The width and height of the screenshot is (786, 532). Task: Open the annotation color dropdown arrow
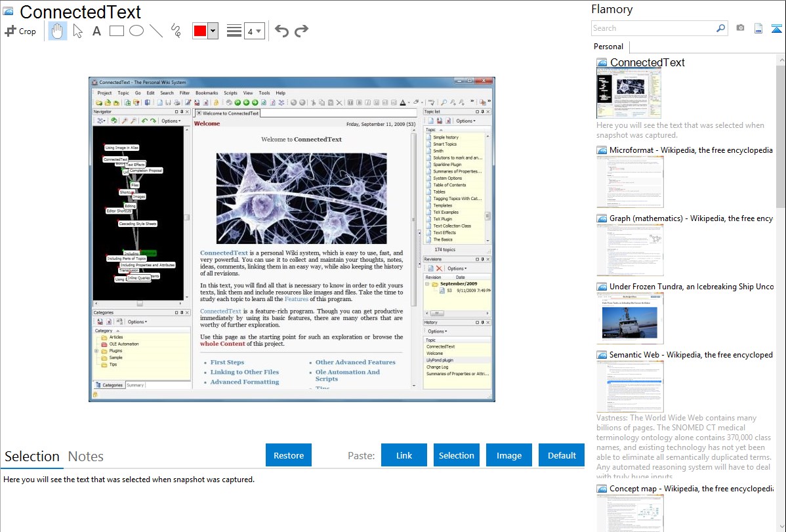click(213, 31)
